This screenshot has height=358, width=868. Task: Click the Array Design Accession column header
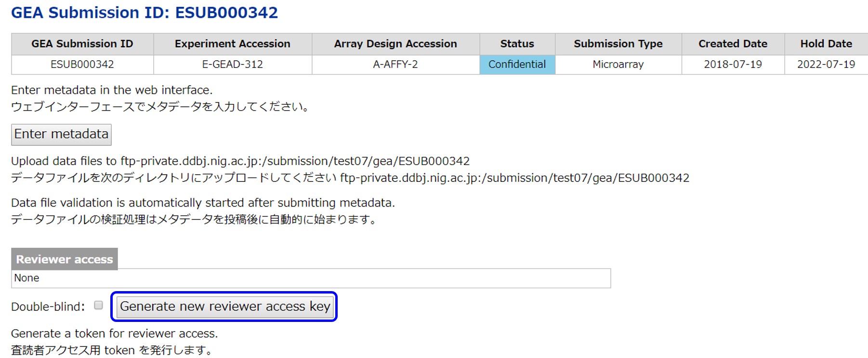395,44
